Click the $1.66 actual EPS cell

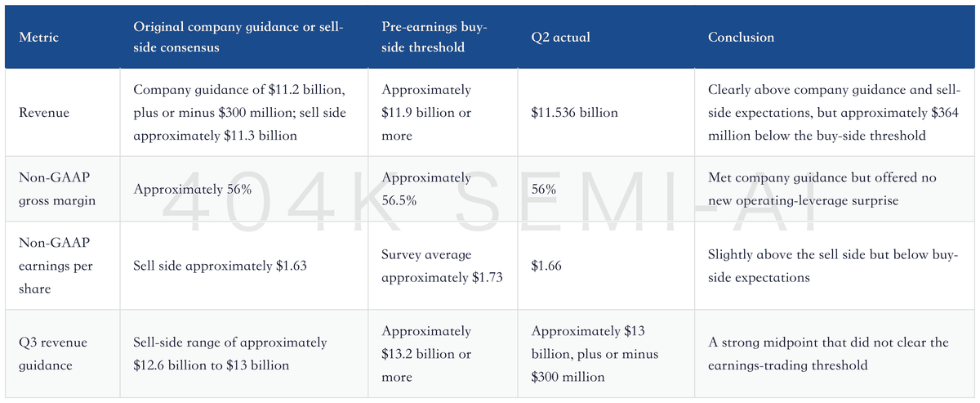[x=545, y=266]
